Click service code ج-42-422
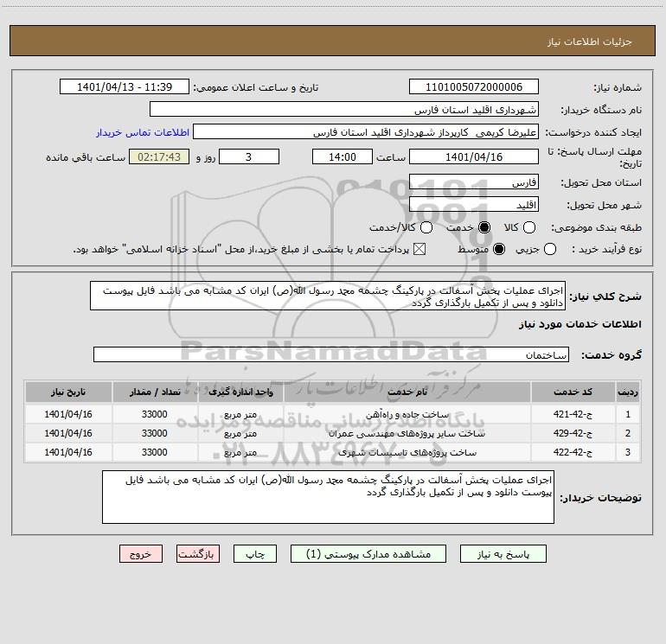 [573, 452]
